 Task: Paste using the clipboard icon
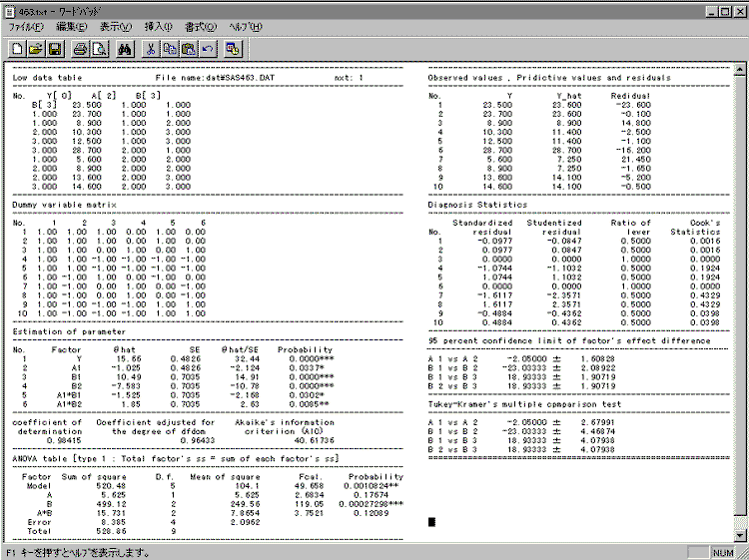click(188, 48)
